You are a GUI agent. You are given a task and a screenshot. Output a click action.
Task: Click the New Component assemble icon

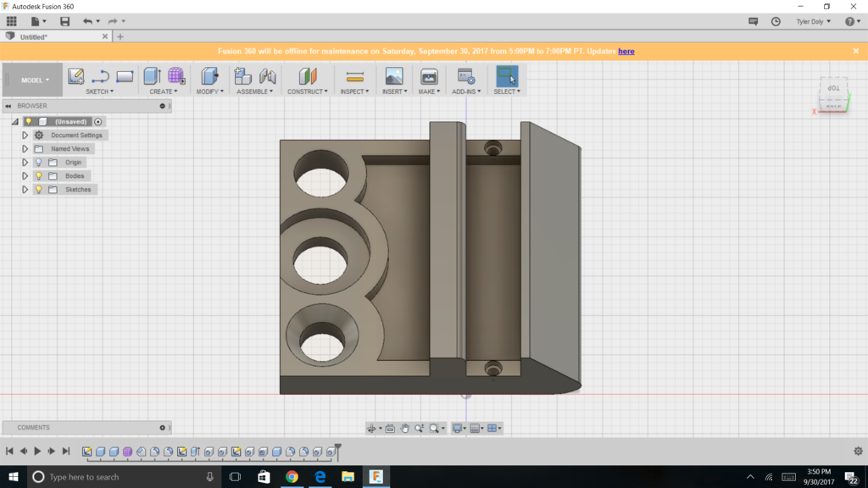(x=243, y=76)
